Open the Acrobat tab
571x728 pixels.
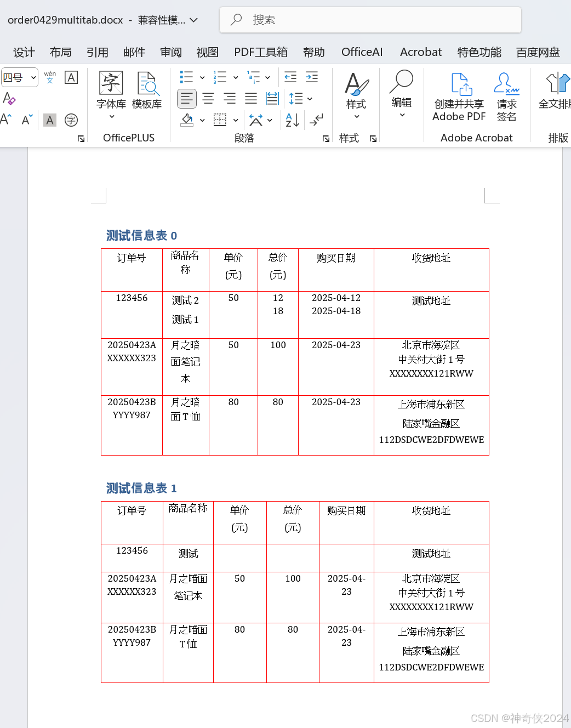pyautogui.click(x=421, y=52)
